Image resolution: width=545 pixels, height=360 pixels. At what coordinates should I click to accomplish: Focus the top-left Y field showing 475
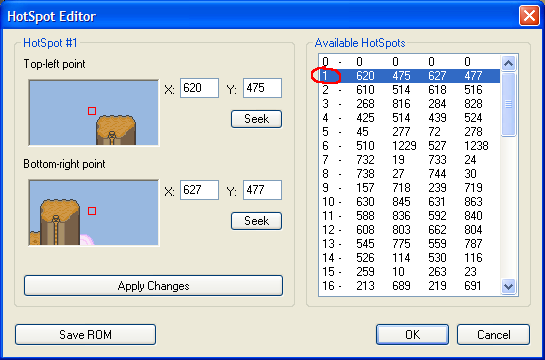(x=262, y=88)
